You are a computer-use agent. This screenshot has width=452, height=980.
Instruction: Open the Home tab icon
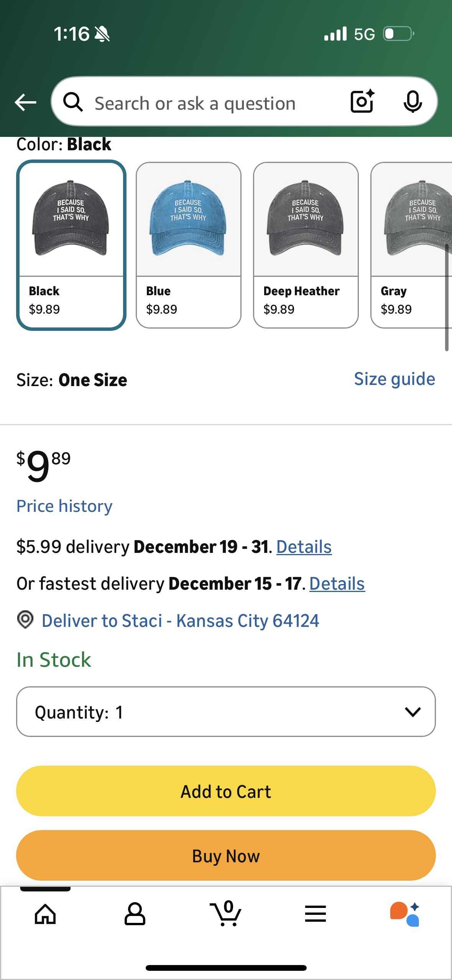point(45,914)
